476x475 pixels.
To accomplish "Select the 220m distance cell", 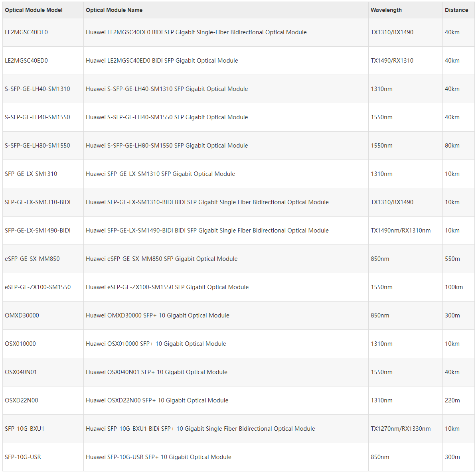I will [458, 400].
